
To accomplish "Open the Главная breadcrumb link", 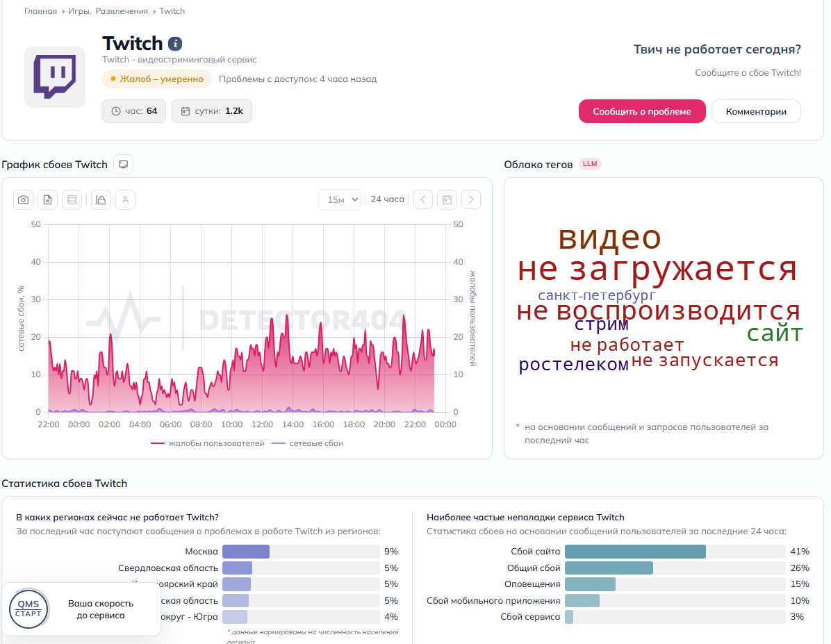I will coord(40,11).
